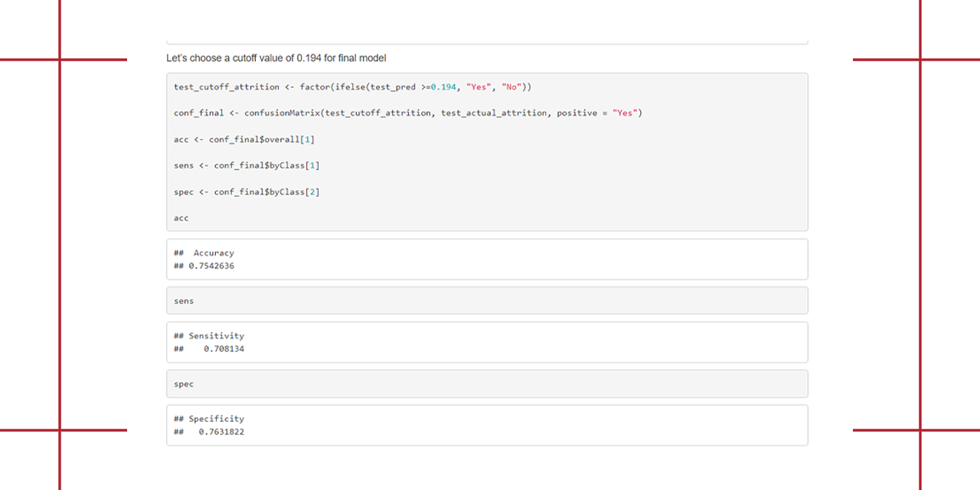Click the sens code block
980x490 pixels.
184,300
